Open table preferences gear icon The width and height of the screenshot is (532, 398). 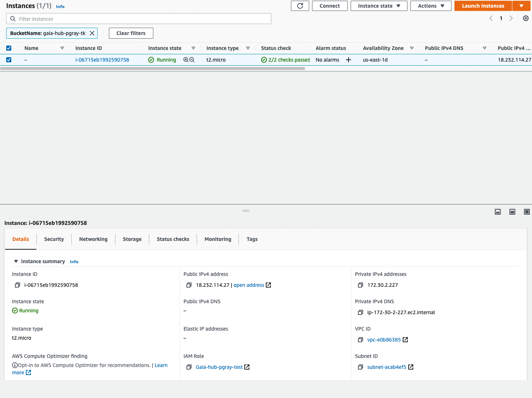click(x=525, y=18)
